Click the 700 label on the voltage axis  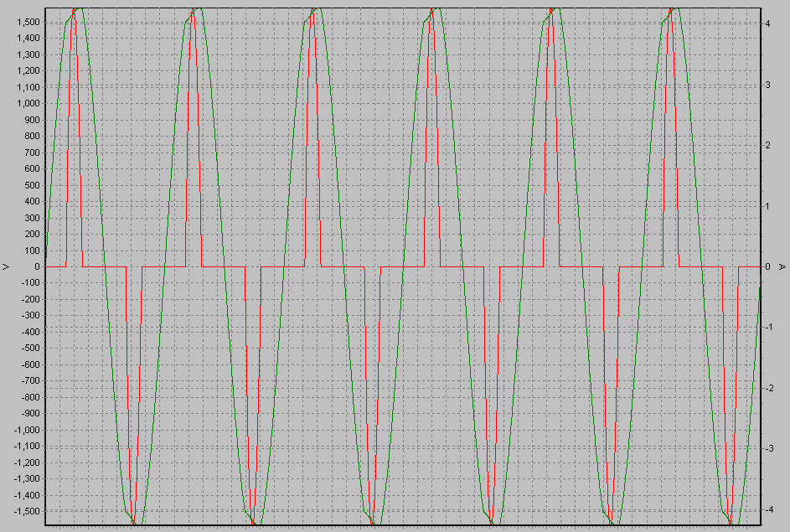[x=31, y=152]
